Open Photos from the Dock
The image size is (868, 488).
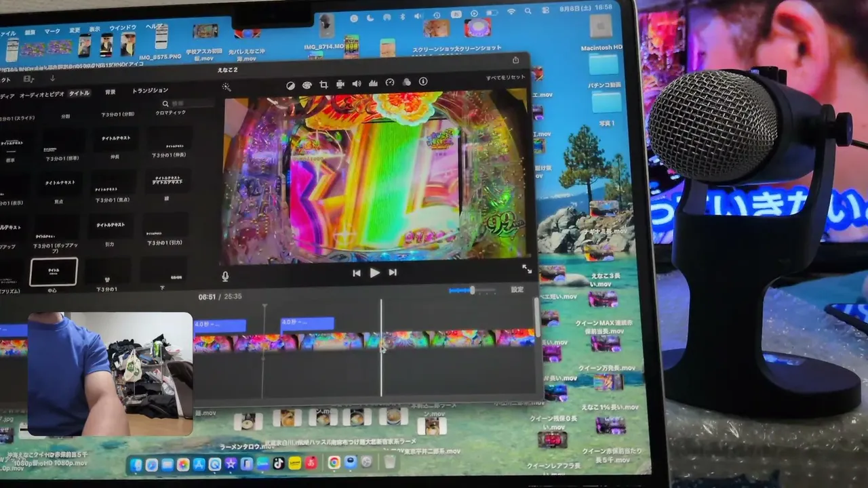[x=183, y=465]
